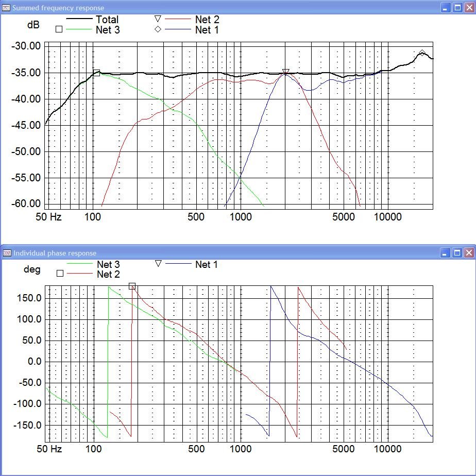This screenshot has height=476, width=476.
Task: Close the Individual phase response window
Action: (468, 252)
